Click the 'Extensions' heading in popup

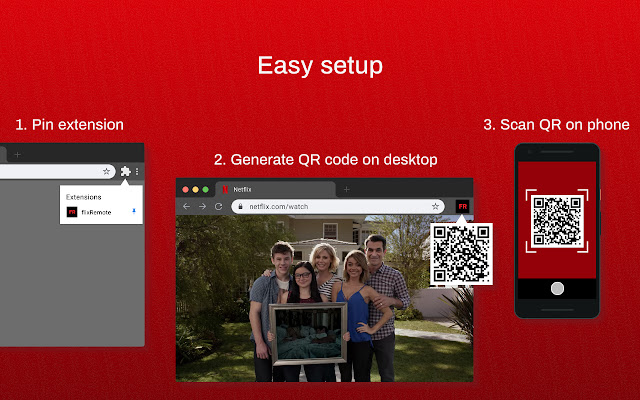pyautogui.click(x=84, y=197)
